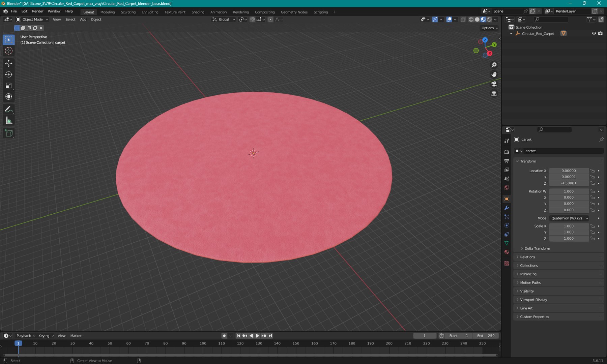Viewport: 607px width, 364px height.
Task: Toggle snapping magnet in header
Action: [252, 20]
